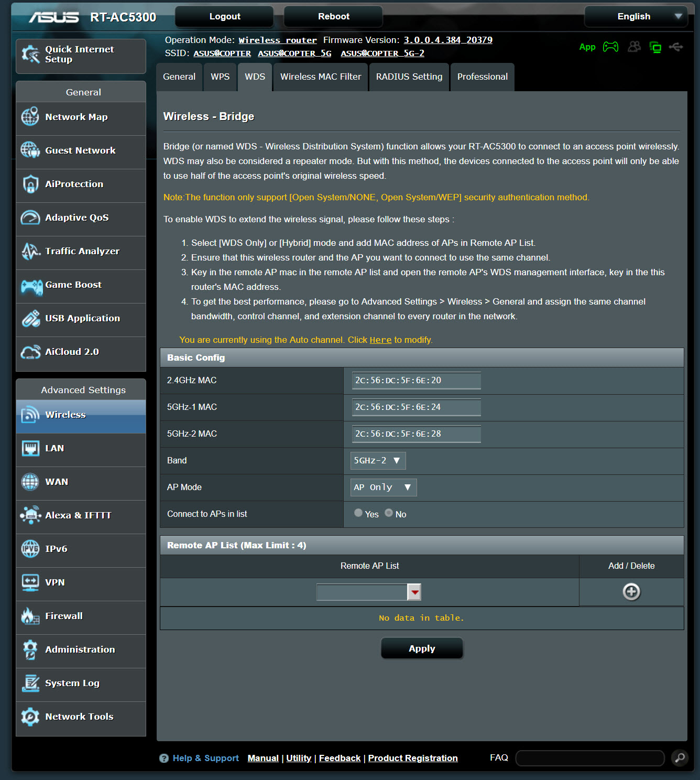Click the WAN globe icon

pos(30,482)
